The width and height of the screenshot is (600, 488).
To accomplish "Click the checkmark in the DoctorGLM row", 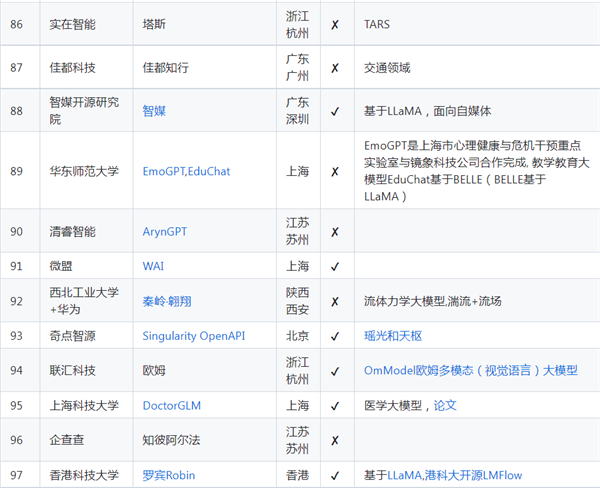I will (335, 406).
